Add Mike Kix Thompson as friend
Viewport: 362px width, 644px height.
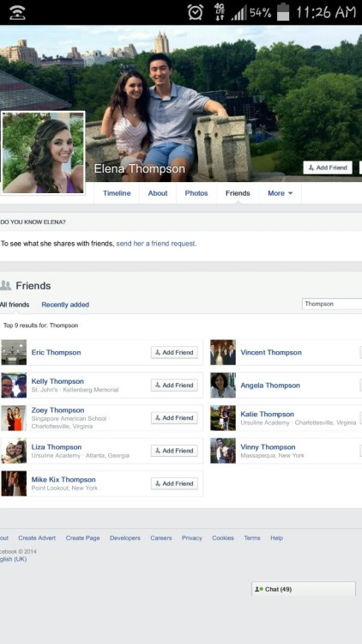pyautogui.click(x=174, y=483)
